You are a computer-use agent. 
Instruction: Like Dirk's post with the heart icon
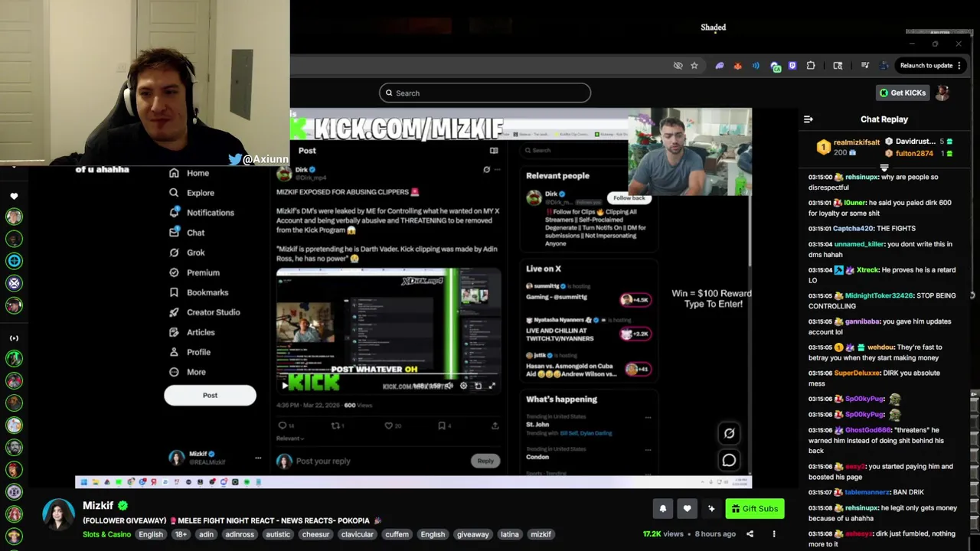click(x=388, y=425)
